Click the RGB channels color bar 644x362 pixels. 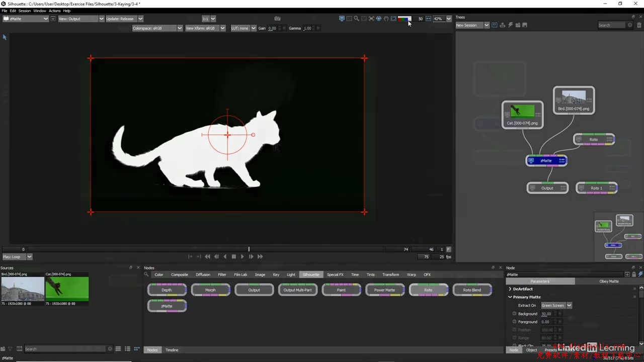pyautogui.click(x=404, y=19)
